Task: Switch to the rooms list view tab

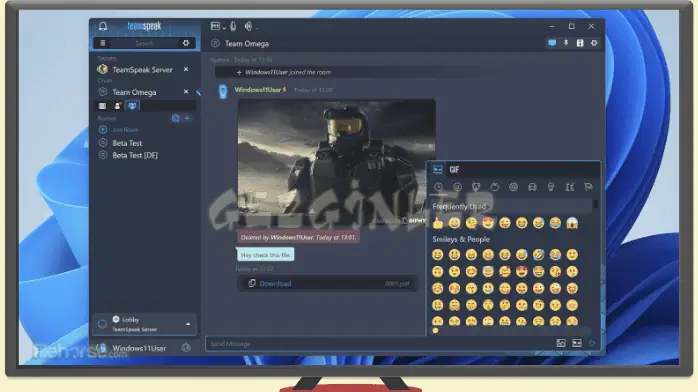Action: [103, 106]
